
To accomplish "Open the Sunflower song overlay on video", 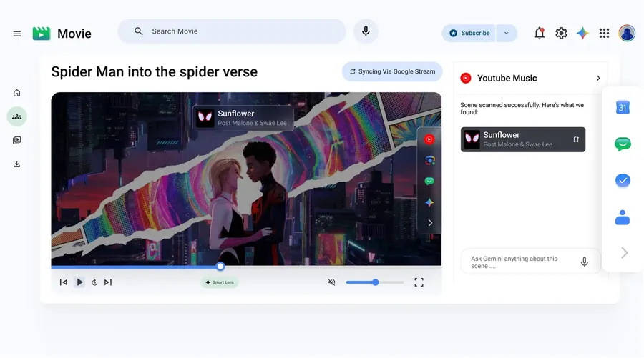I will 243,118.
